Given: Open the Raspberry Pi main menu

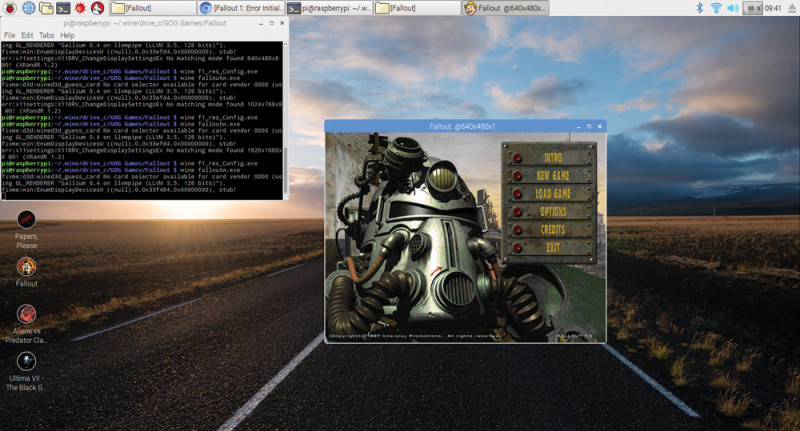Looking at the screenshot, I should pyautogui.click(x=8, y=8).
